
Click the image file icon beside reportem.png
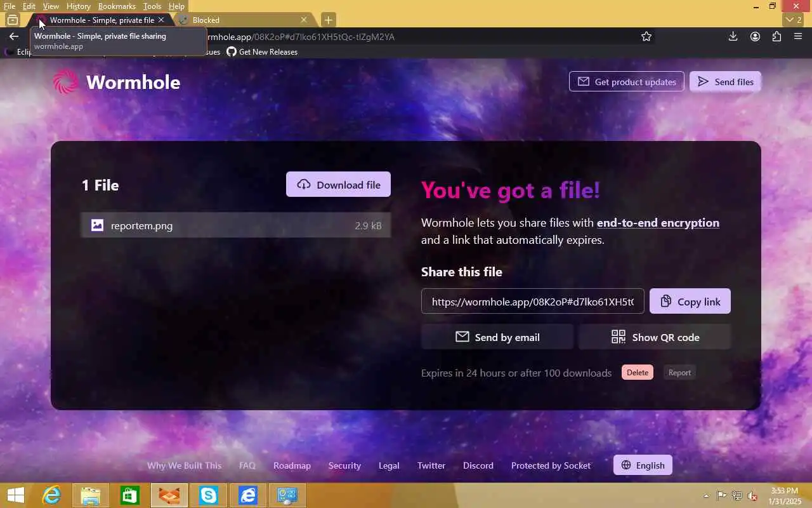(x=97, y=225)
